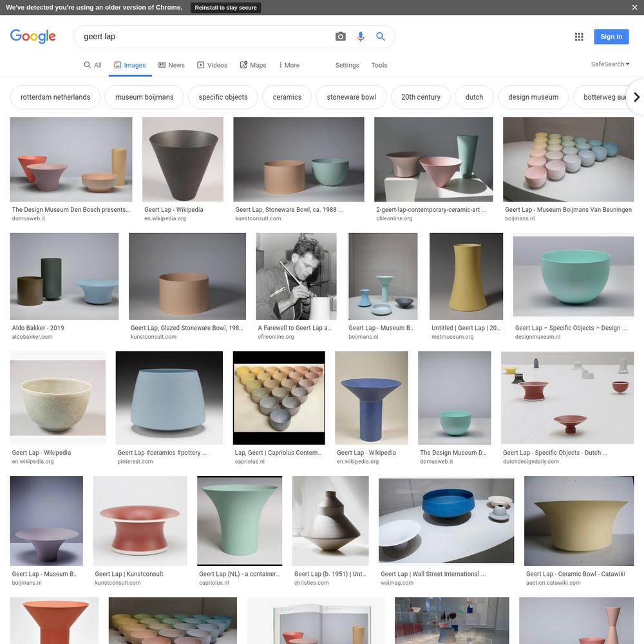This screenshot has width=644, height=644.
Task: Click the Google logo
Action: pyautogui.click(x=33, y=37)
